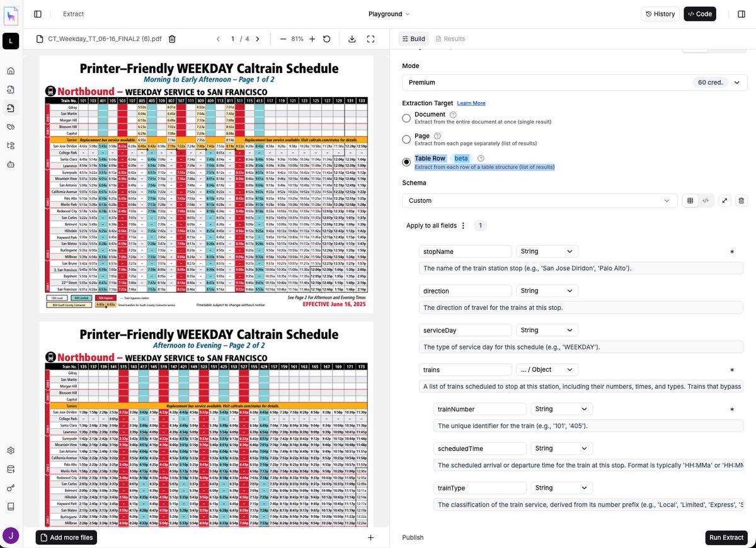
Task: Open the History menu
Action: point(660,13)
